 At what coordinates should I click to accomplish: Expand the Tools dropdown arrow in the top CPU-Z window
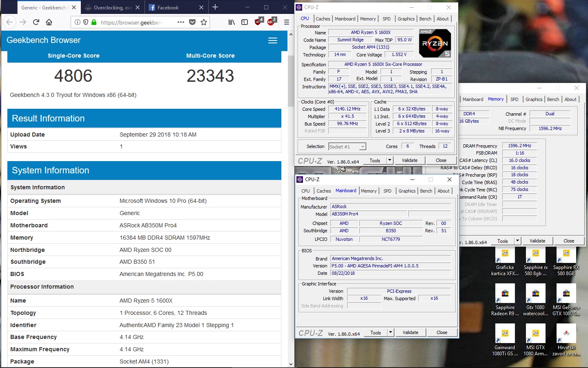coord(390,161)
